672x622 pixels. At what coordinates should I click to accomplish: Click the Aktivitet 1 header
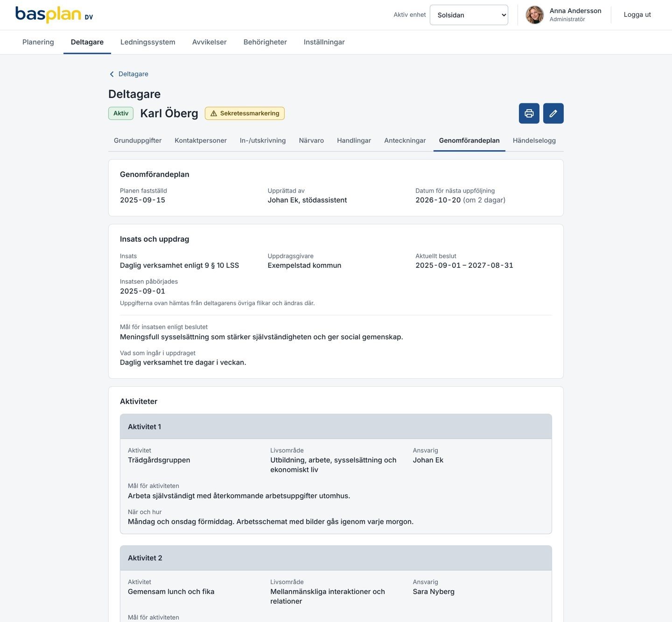tap(336, 426)
